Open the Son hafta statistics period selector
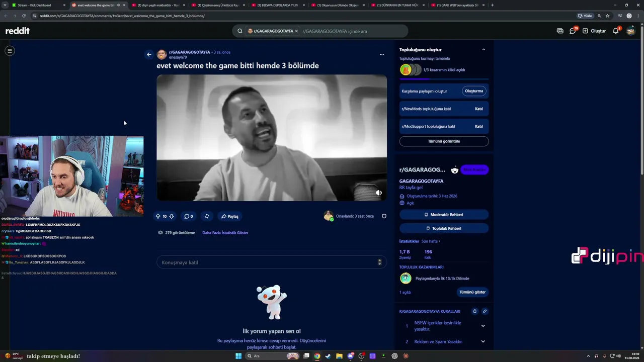 click(431, 241)
